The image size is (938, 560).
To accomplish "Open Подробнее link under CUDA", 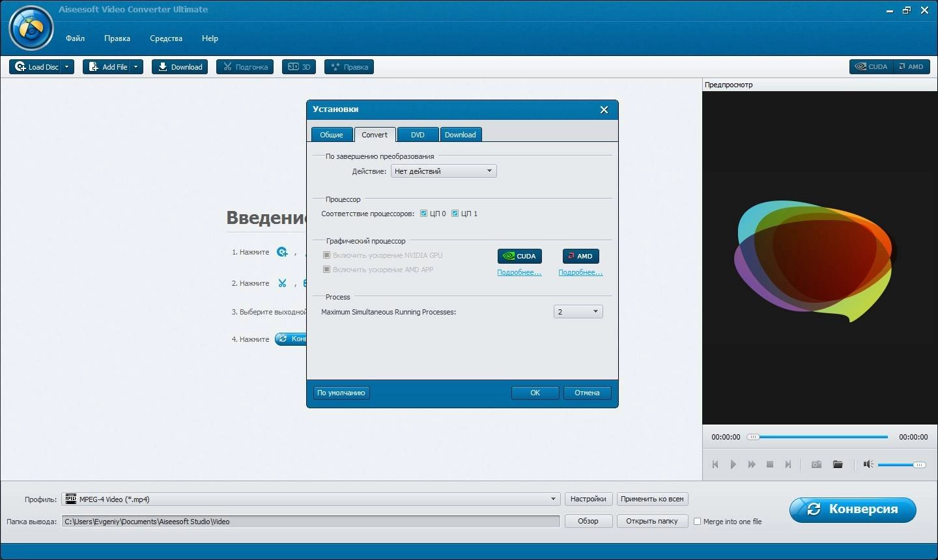I will (x=519, y=273).
